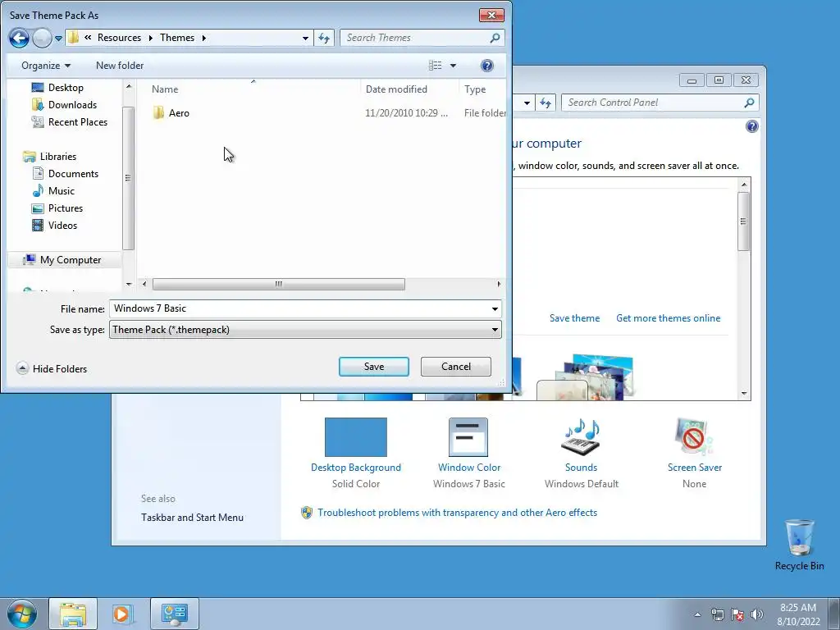The width and height of the screenshot is (840, 630).
Task: Select Desktop in navigation pane
Action: 66,87
